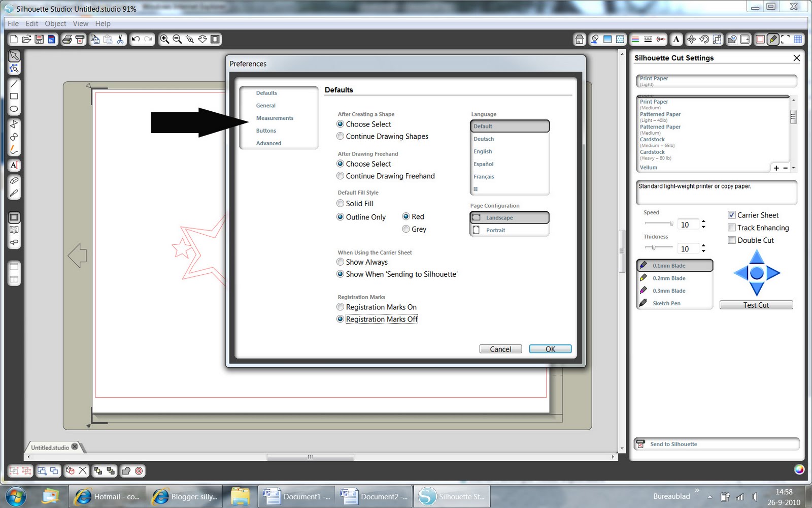Image resolution: width=812 pixels, height=508 pixels.
Task: Click Send to Silhouette button
Action: [x=717, y=444]
